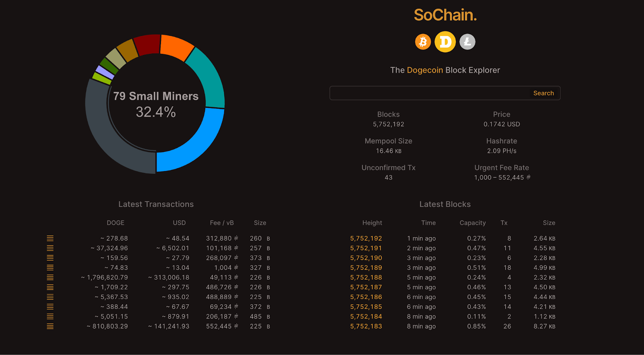Click the Price value 0.1742 USD
Image resolution: width=644 pixels, height=355 pixels.
(x=502, y=124)
